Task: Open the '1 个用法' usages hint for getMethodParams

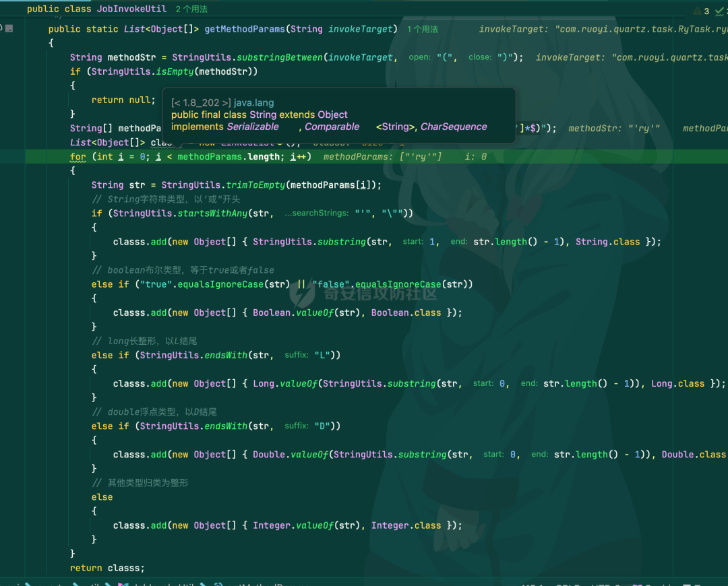Action: (423, 29)
